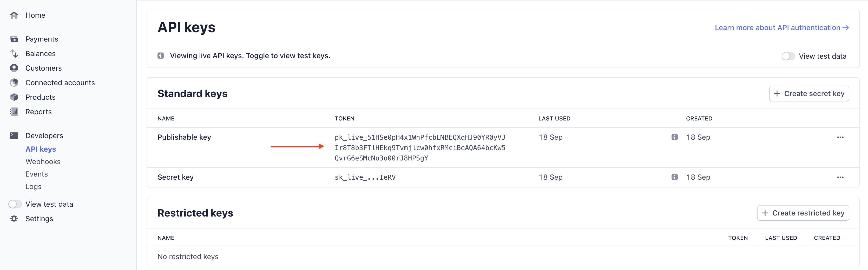Select the Reports chart icon
The height and width of the screenshot is (270, 868).
14,111
